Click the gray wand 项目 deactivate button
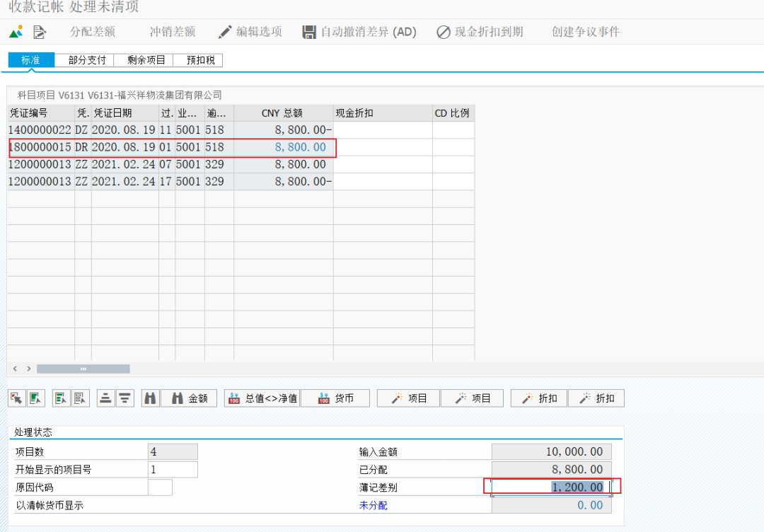 tap(473, 398)
